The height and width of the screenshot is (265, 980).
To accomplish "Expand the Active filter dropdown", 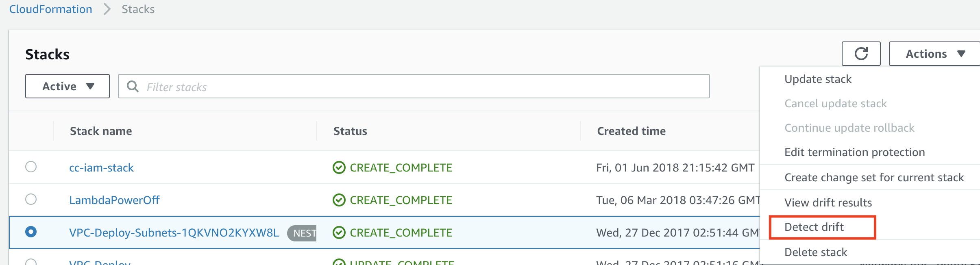I will [68, 86].
